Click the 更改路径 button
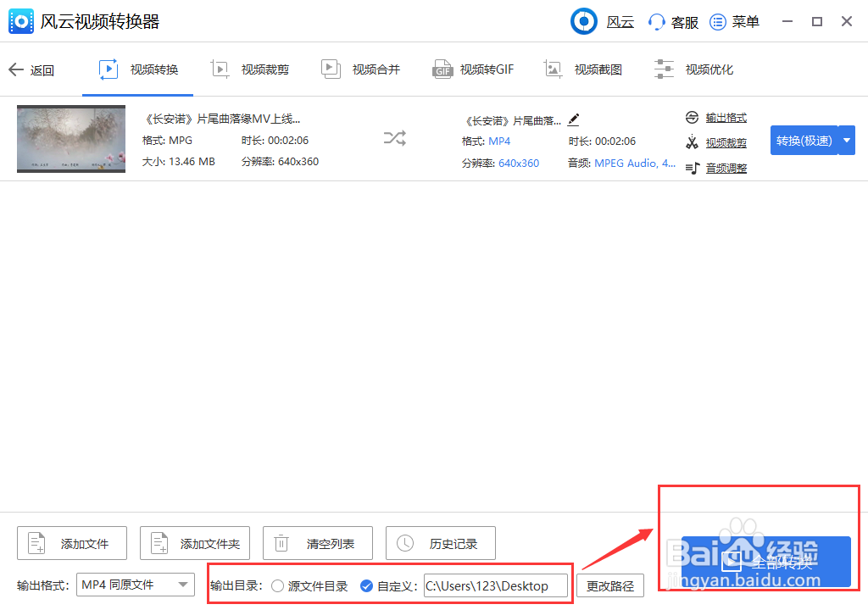This screenshot has width=868, height=610. point(610,585)
